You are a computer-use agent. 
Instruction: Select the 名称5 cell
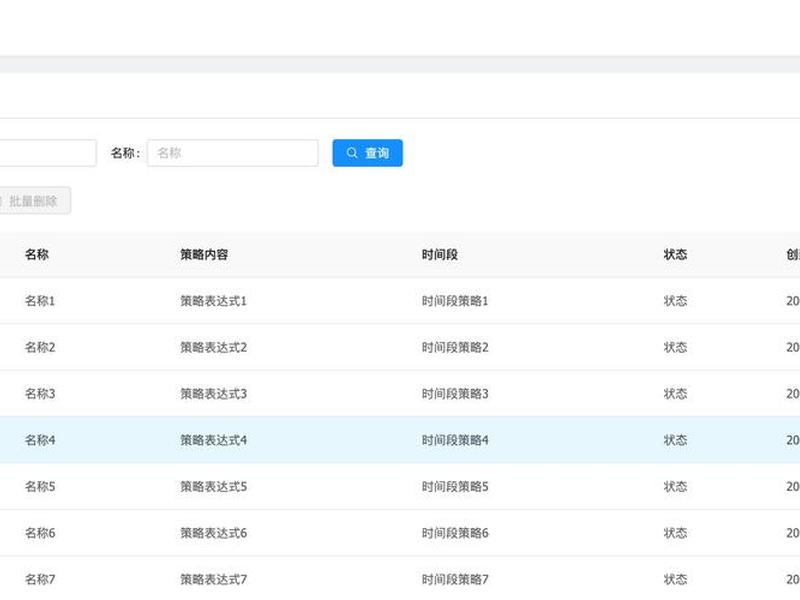(40, 486)
